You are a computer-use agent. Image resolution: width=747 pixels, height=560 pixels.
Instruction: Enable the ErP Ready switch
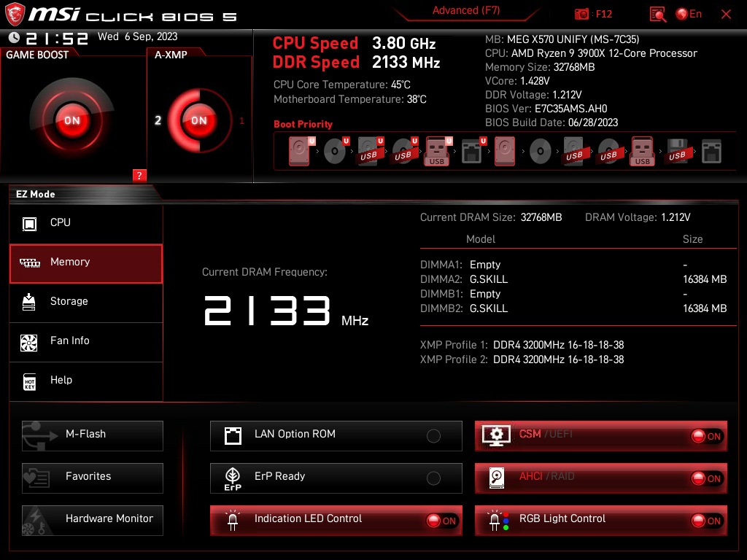[433, 478]
